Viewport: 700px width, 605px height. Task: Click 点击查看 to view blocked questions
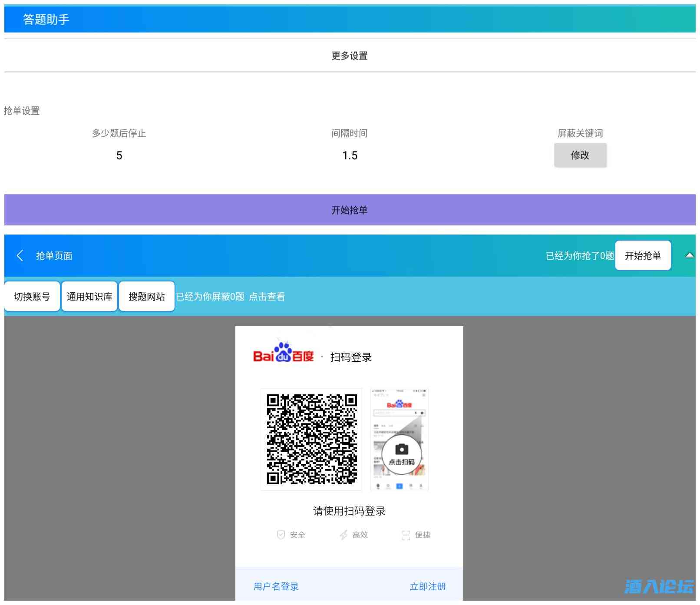click(267, 297)
